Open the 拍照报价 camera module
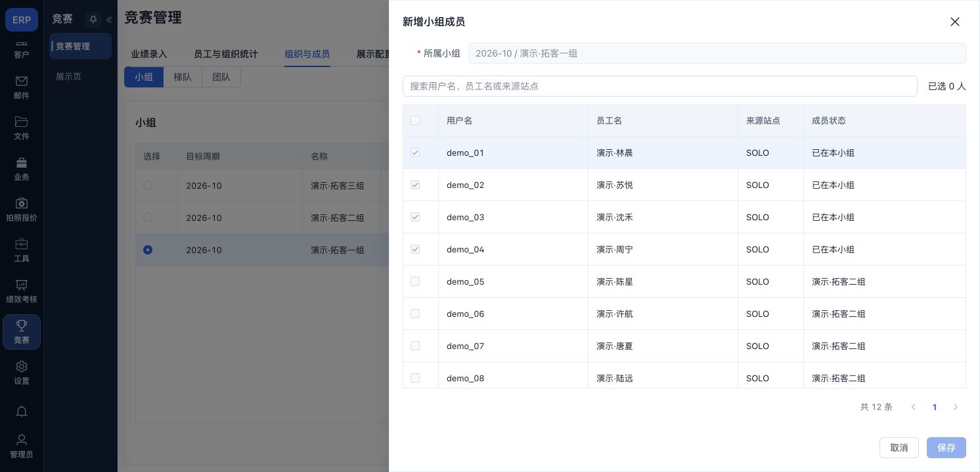The height and width of the screenshot is (472, 980). click(22, 209)
